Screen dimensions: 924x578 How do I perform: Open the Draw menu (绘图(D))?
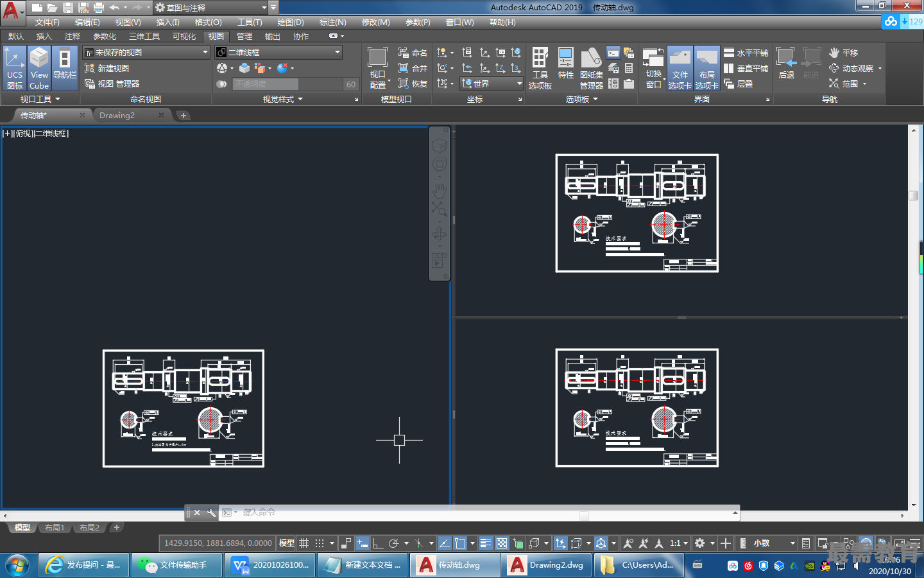tap(291, 22)
